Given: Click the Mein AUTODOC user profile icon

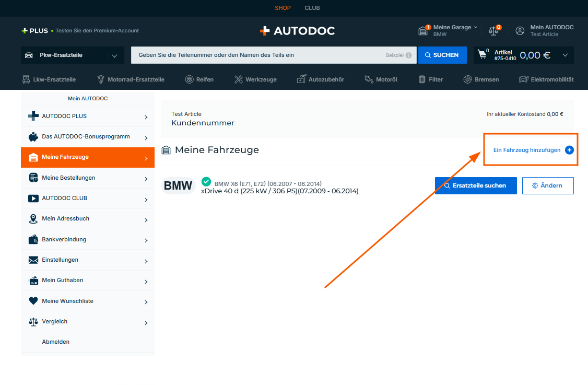Looking at the screenshot, I should point(520,31).
